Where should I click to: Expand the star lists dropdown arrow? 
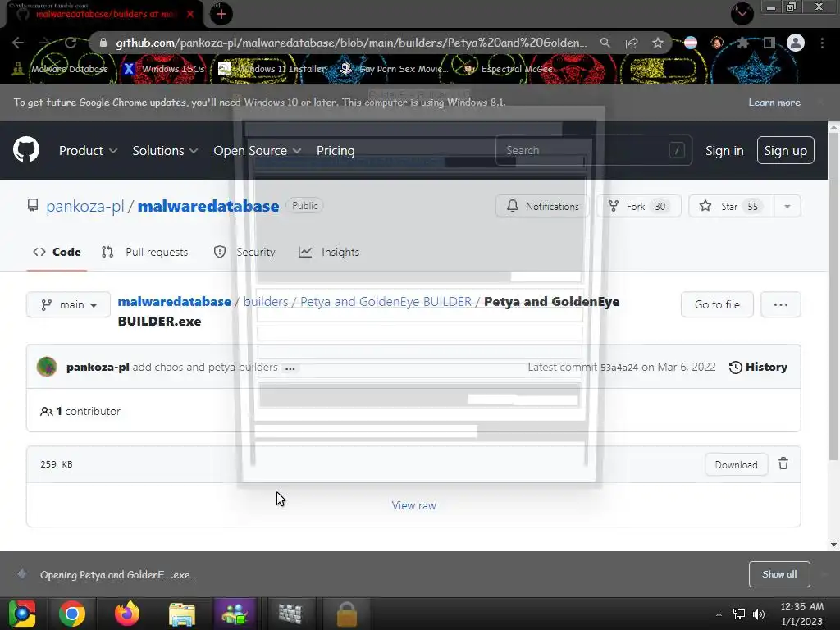pyautogui.click(x=787, y=206)
